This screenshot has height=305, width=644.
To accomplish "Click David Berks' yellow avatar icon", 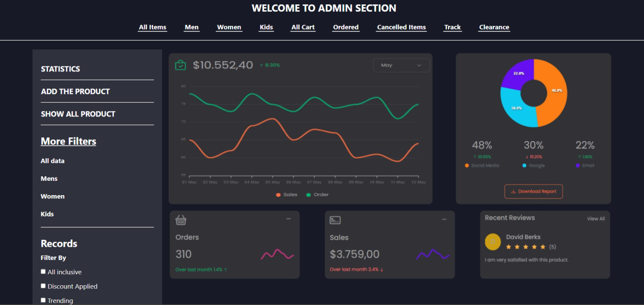I will click(x=493, y=242).
